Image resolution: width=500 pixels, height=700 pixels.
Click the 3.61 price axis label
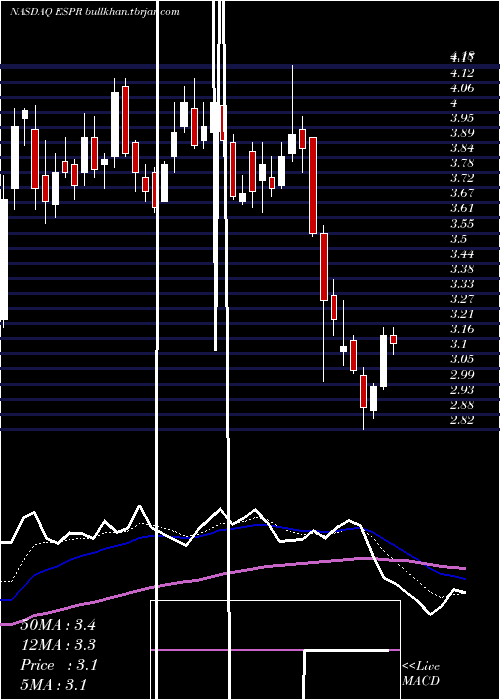[x=462, y=208]
